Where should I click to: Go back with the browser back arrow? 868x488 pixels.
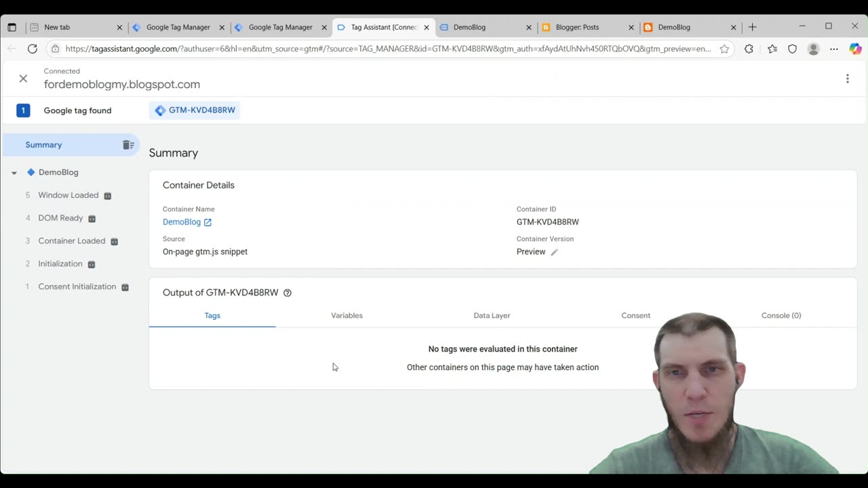pos(12,49)
